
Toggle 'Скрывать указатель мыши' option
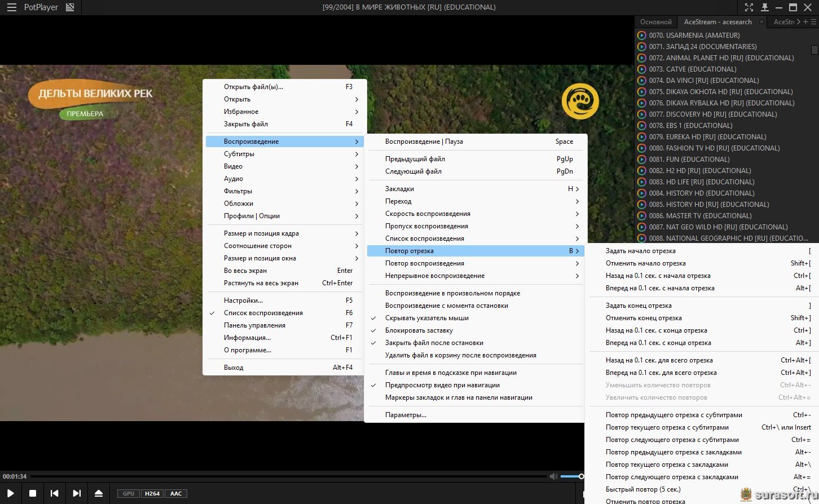point(426,318)
